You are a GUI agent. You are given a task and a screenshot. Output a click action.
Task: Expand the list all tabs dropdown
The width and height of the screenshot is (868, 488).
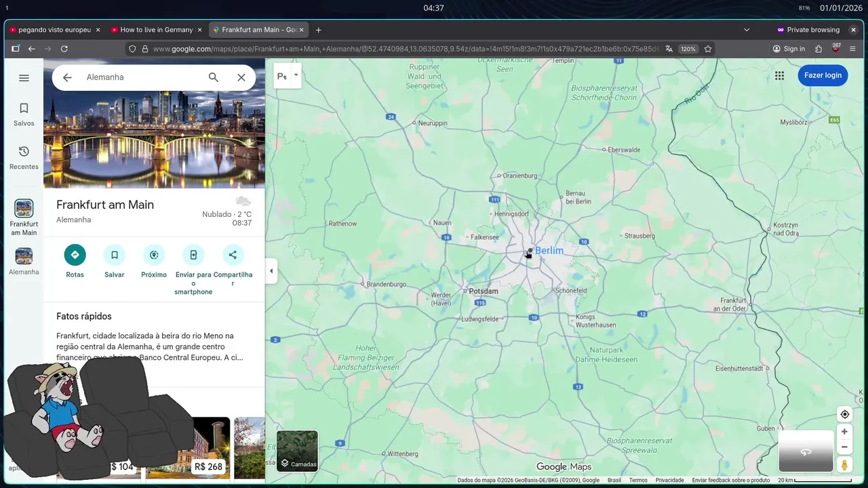pos(747,30)
